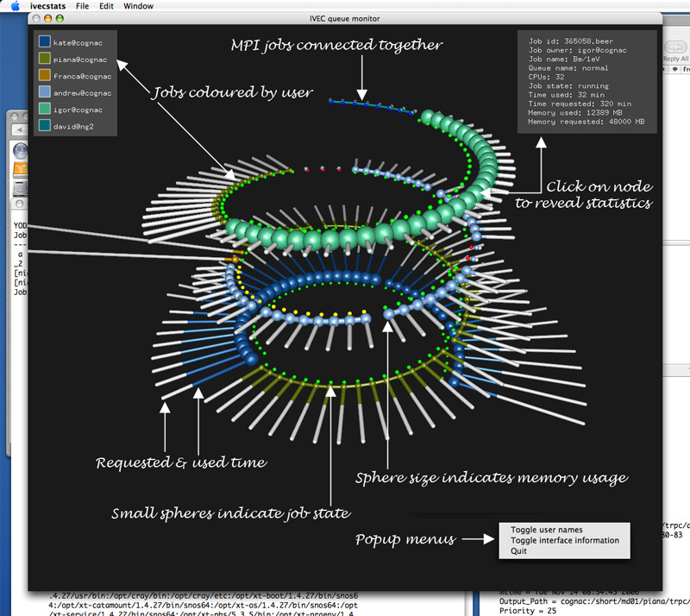This screenshot has height=616, width=690.
Task: Click the piana@cognac user name
Action: (x=80, y=60)
